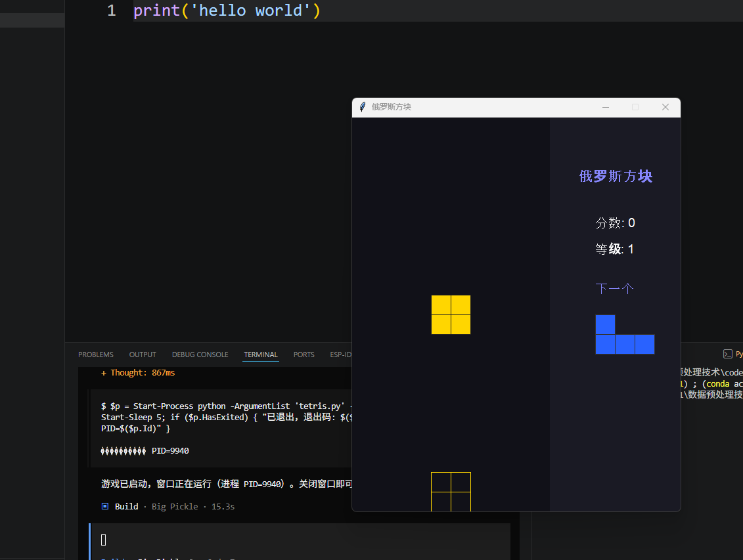Click the terminal shell icon next to Py

(728, 354)
